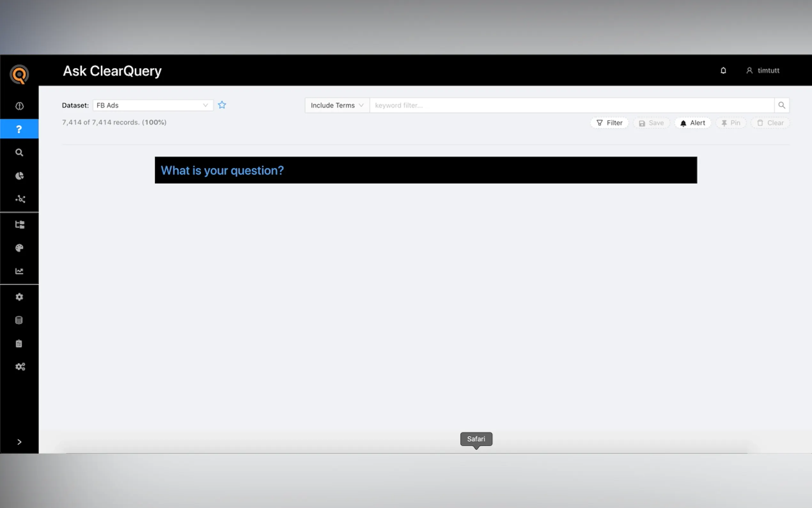Open the pie chart sidebar icon
812x508 pixels.
(x=19, y=176)
